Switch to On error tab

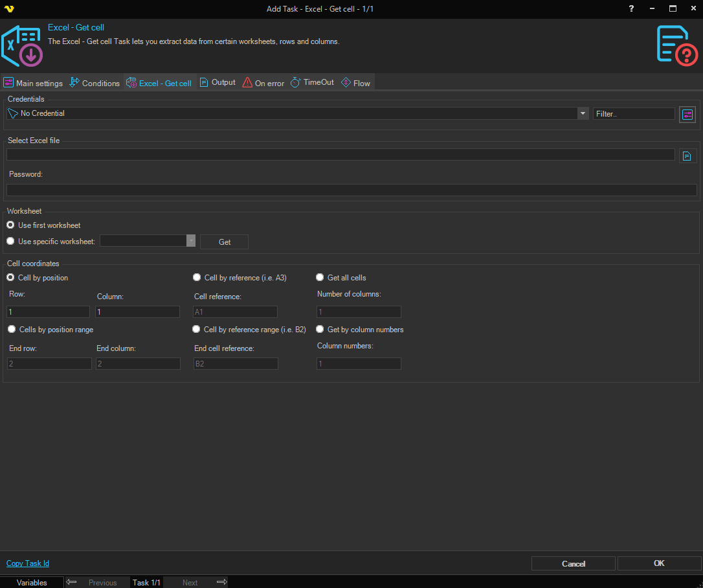pyautogui.click(x=263, y=83)
